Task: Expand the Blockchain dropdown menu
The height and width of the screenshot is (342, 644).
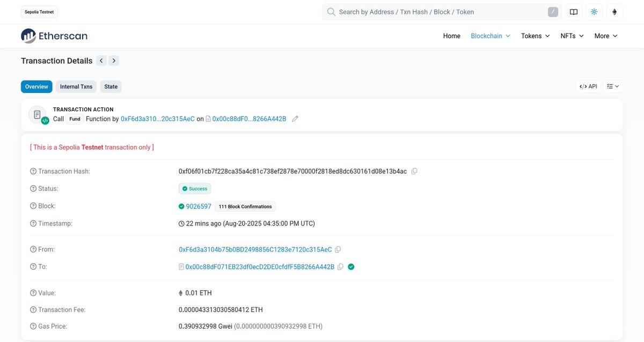Action: [491, 36]
